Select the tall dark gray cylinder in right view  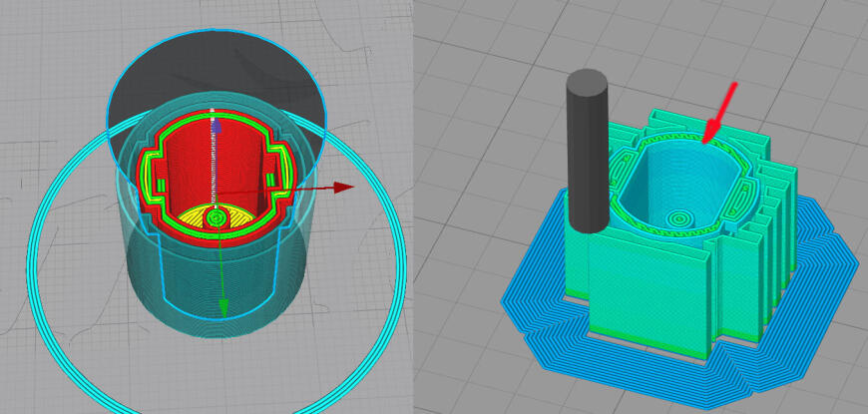pyautogui.click(x=588, y=151)
